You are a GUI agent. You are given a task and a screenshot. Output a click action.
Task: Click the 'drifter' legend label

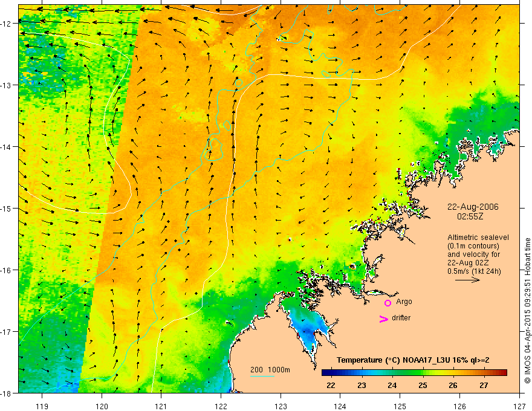401,318
